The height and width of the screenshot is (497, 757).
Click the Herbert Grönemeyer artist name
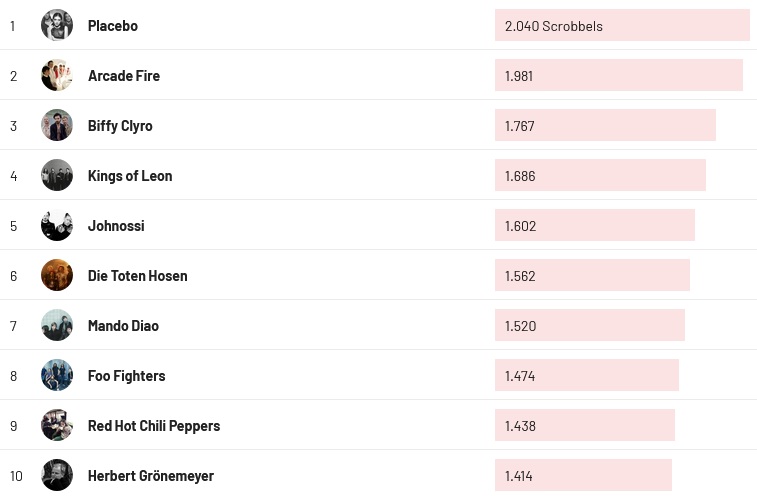(151, 476)
